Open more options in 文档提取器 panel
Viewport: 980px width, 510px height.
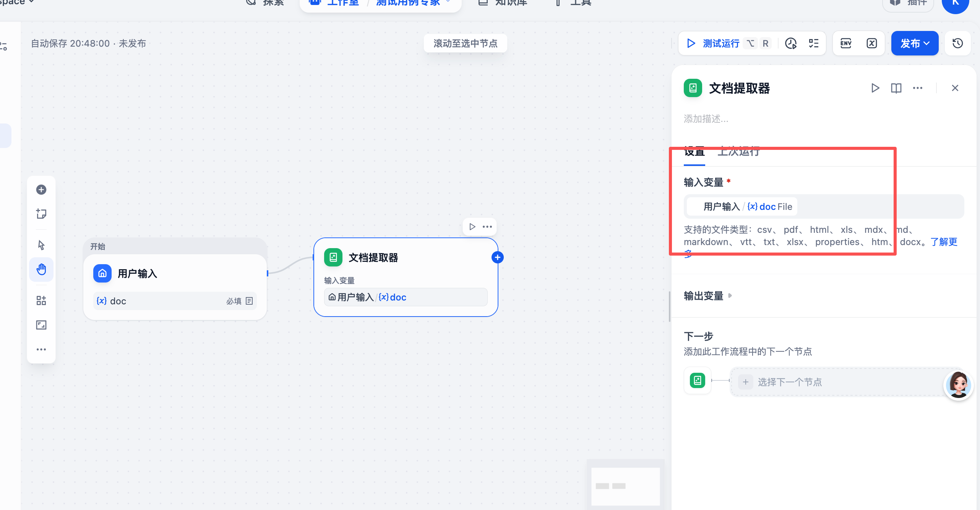click(x=917, y=88)
